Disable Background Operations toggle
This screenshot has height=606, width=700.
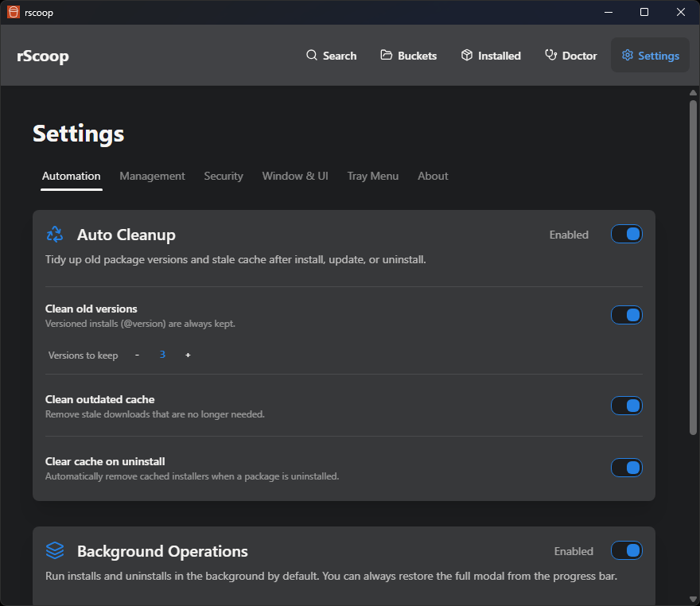(626, 550)
